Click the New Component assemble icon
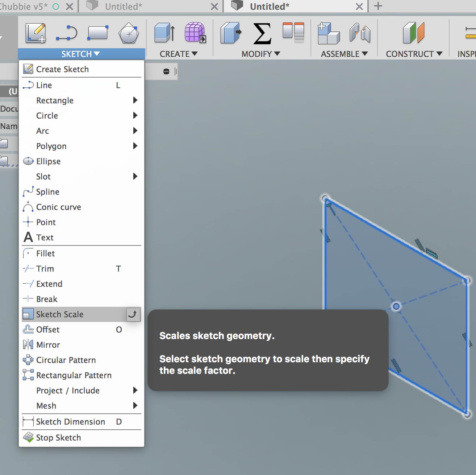476x475 pixels. coord(329,33)
